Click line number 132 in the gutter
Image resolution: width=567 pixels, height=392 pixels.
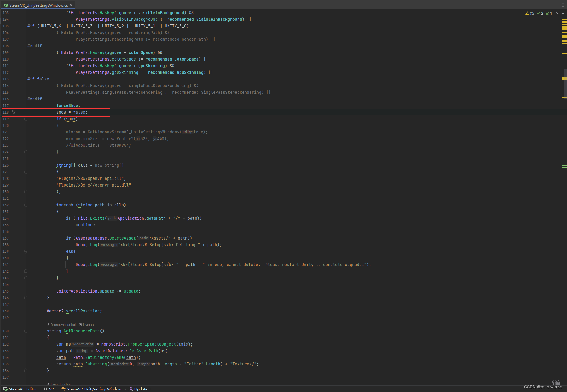[6, 205]
